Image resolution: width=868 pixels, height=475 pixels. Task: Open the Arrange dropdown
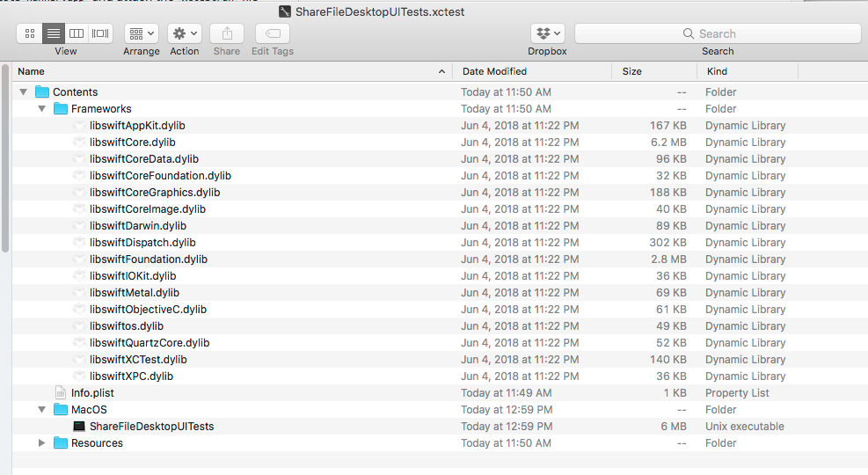tap(142, 33)
